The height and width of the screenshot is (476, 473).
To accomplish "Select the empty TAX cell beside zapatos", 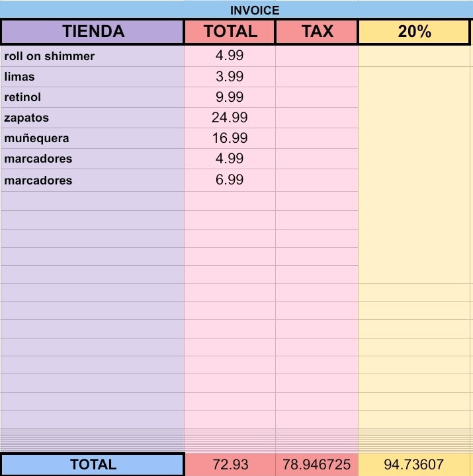I will click(317, 118).
